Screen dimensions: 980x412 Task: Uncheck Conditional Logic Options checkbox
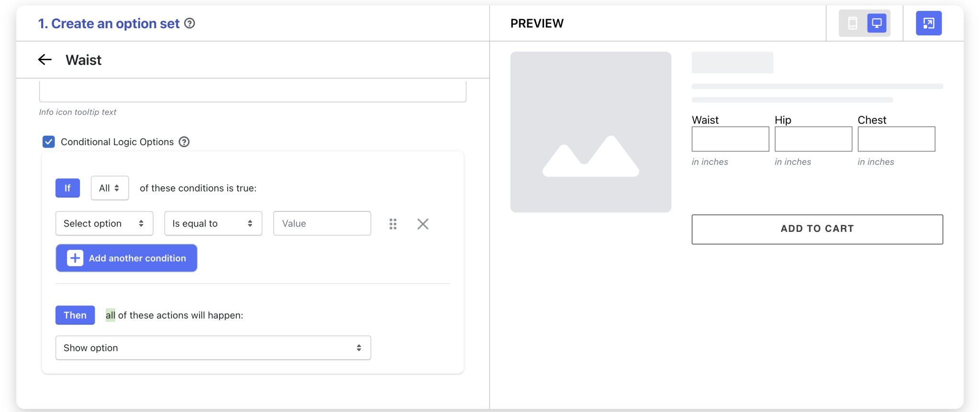[49, 142]
